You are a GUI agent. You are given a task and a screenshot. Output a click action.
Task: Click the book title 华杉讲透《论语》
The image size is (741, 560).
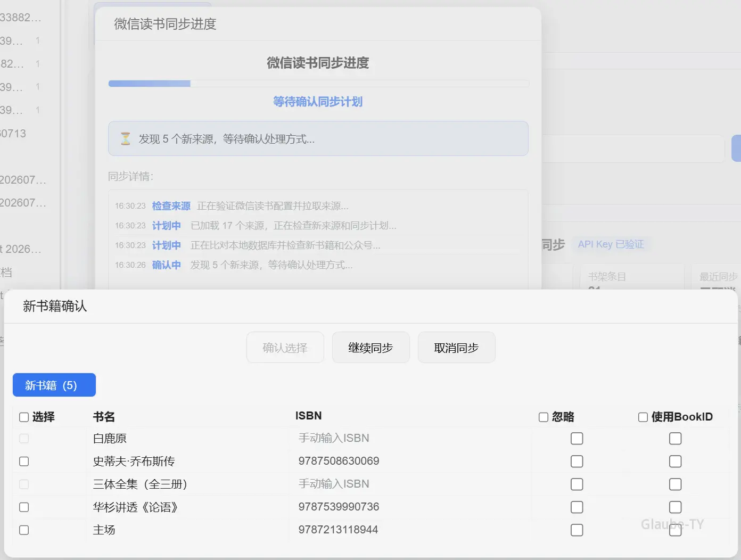click(x=136, y=507)
